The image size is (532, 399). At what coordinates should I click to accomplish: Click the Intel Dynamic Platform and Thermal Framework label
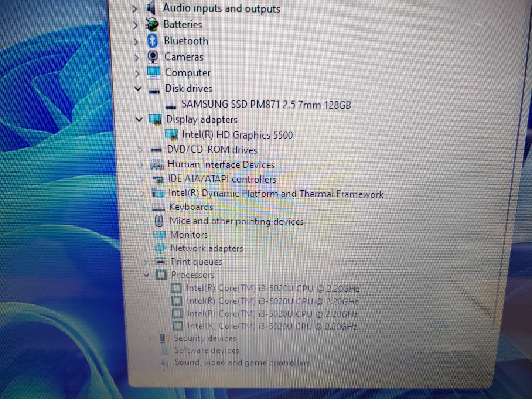tap(276, 194)
